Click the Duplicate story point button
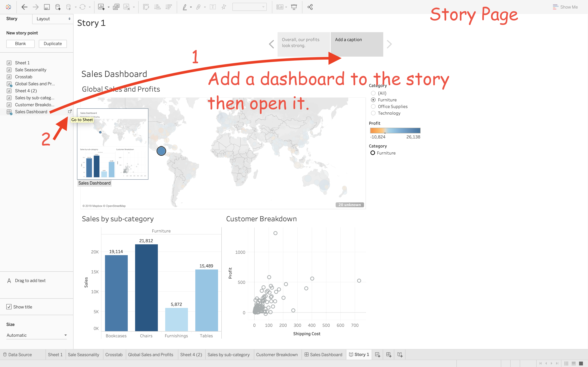588x367 pixels. point(53,44)
